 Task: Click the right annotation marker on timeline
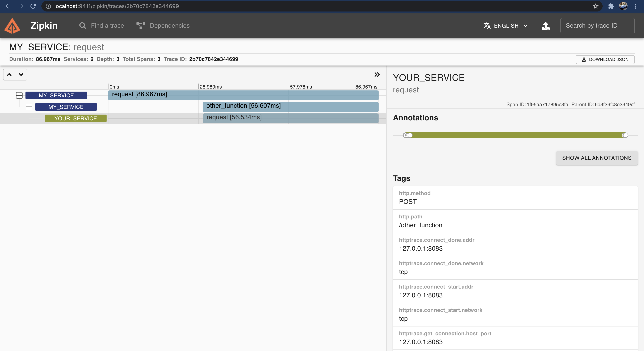click(625, 135)
